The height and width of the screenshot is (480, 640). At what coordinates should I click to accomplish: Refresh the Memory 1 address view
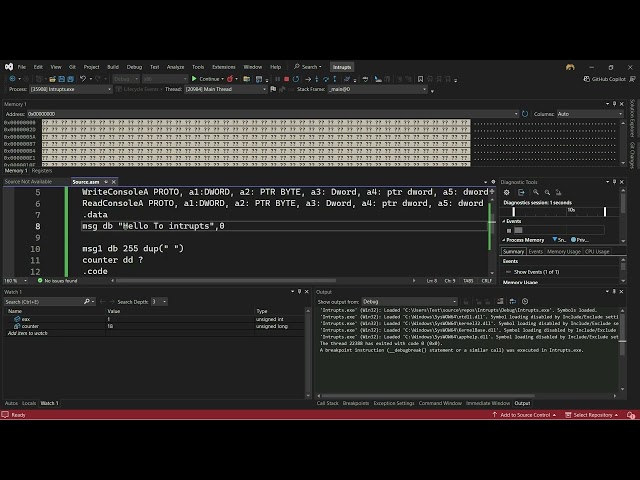[x=525, y=114]
